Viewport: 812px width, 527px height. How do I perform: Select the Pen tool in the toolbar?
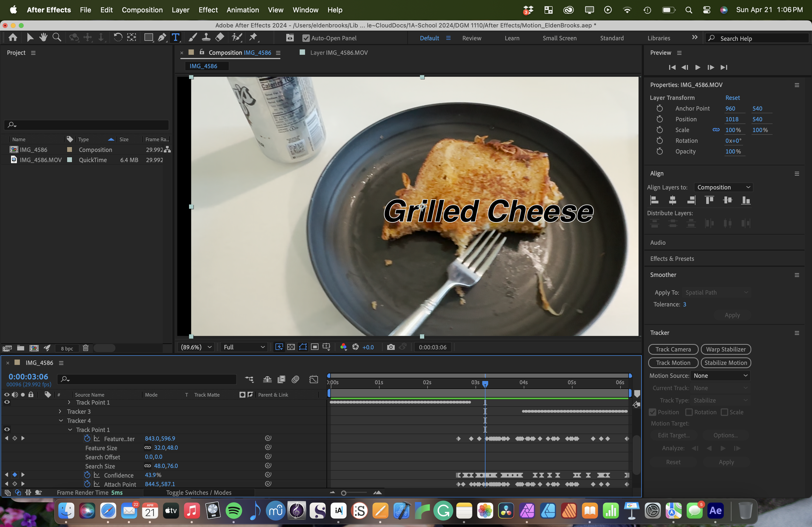[162, 38]
